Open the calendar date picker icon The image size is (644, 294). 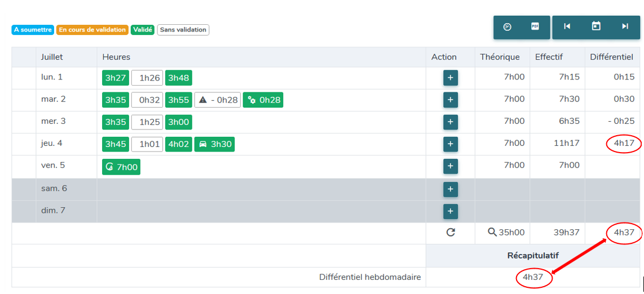[x=596, y=26]
